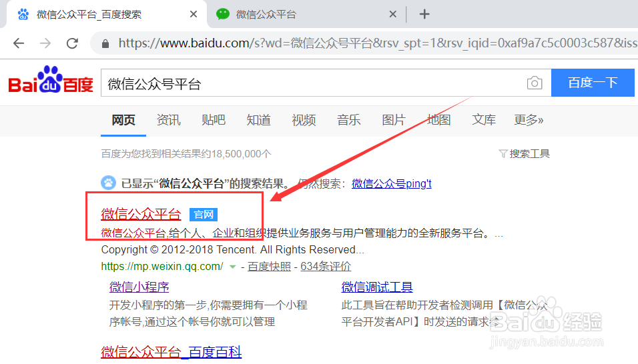Select the 网页 search category
This screenshot has height=364, width=638.
[x=123, y=120]
